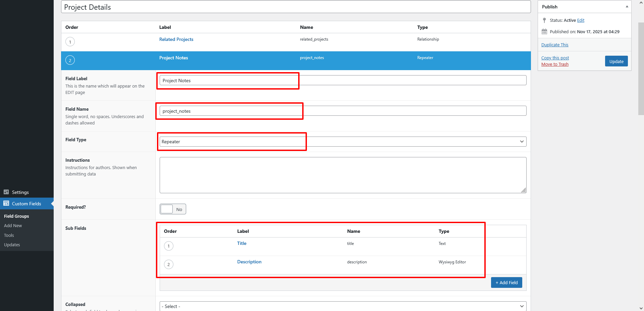Click the Custom Fields table icon
This screenshot has width=644, height=311.
(6, 203)
